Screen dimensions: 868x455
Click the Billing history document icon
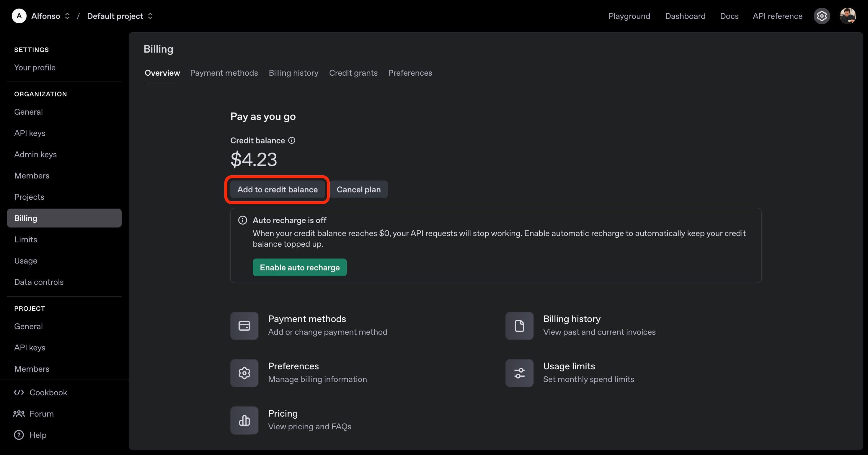(519, 326)
